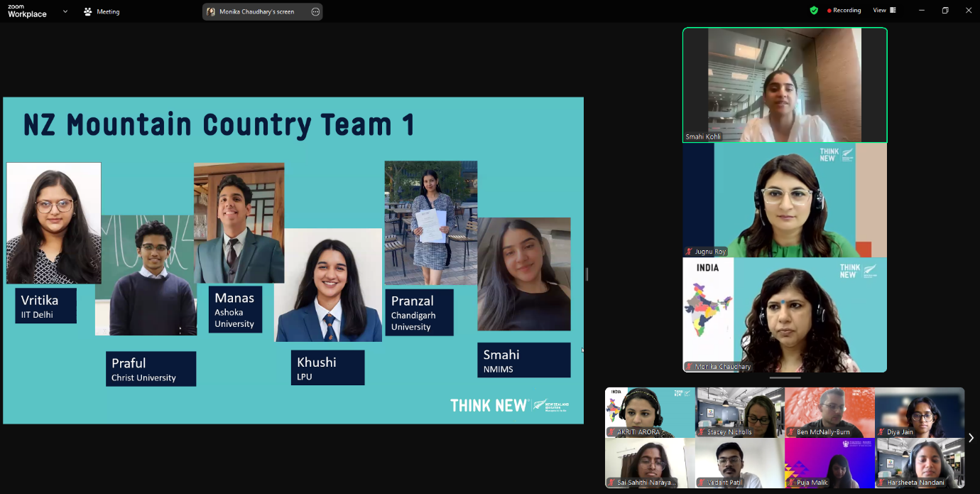Select Monika Chaudhary's video tile
980x494 pixels.
coord(785,315)
